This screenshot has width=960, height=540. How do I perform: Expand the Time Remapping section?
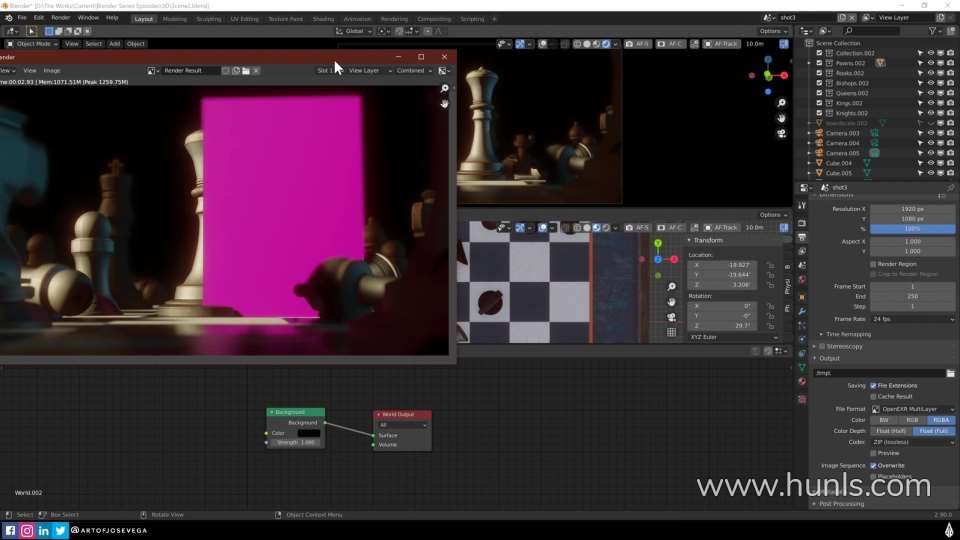821,334
